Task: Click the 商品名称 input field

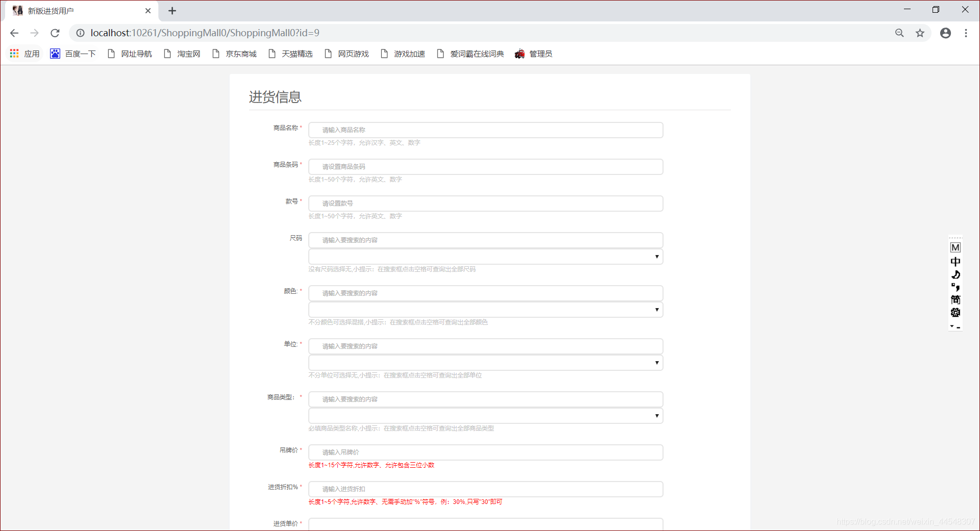Action: 485,130
